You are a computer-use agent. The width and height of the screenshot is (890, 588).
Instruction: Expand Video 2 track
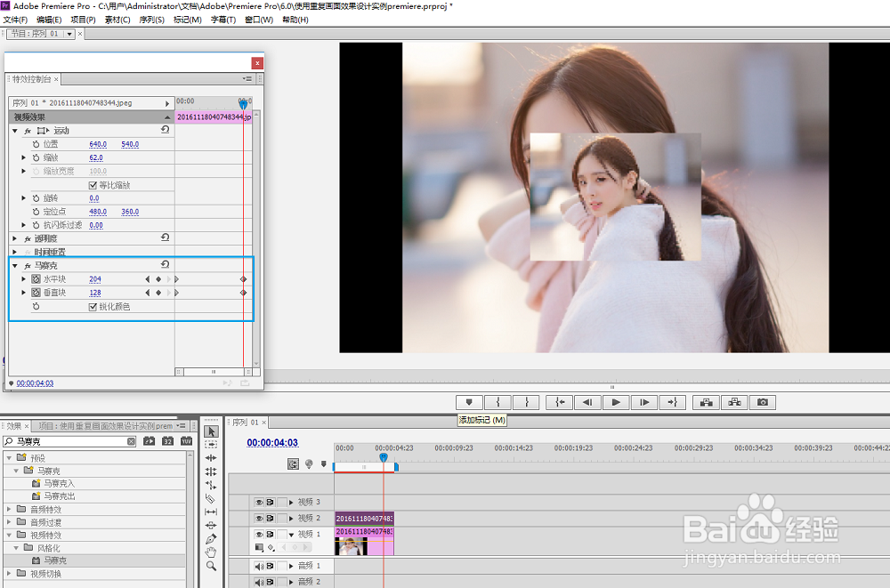click(291, 519)
